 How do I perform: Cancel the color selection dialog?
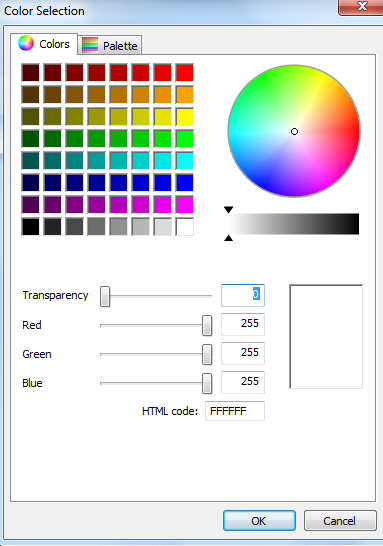click(x=340, y=521)
